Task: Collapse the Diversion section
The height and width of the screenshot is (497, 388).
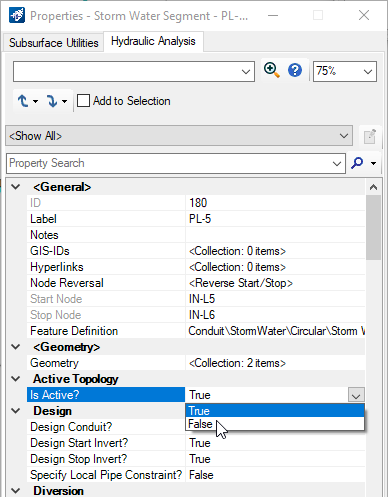Action: click(16, 491)
